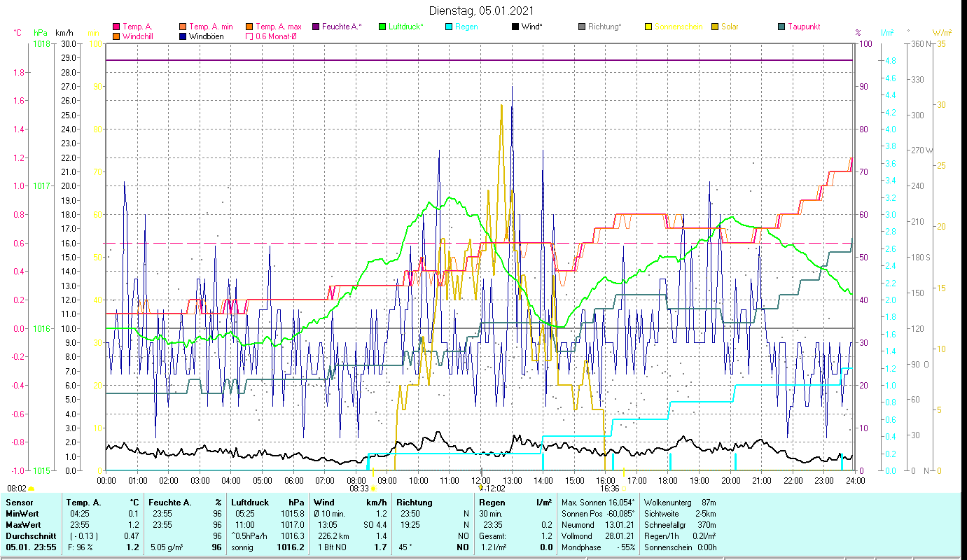Click the Sonnenschein yellow legend square
This screenshot has height=560, width=967.
[648, 27]
